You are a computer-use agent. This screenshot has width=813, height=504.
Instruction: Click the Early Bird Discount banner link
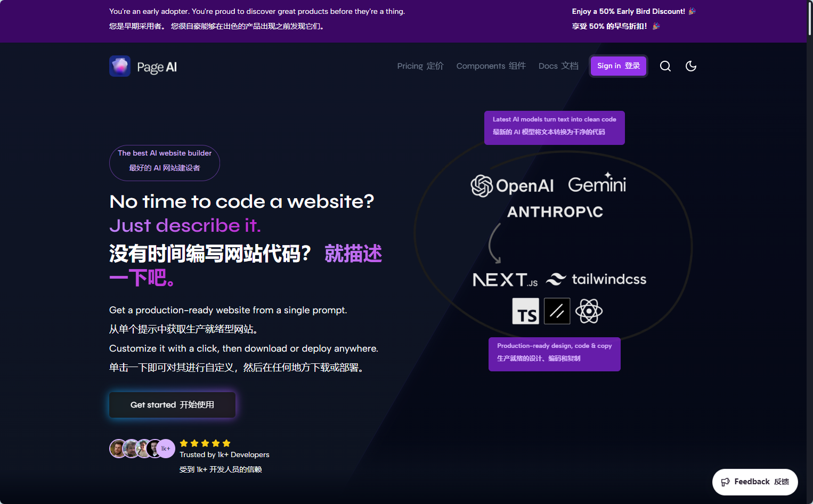click(x=634, y=19)
